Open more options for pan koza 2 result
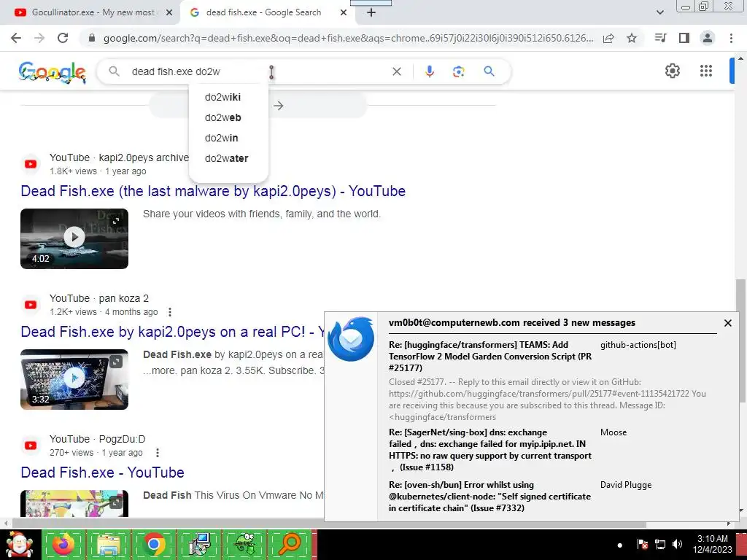Image resolution: width=747 pixels, height=560 pixels. click(x=170, y=312)
